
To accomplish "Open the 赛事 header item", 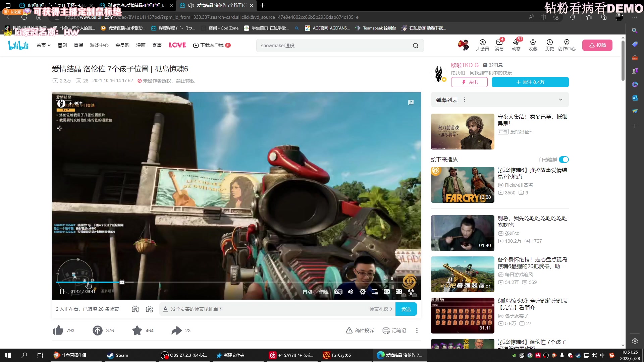I will (157, 45).
